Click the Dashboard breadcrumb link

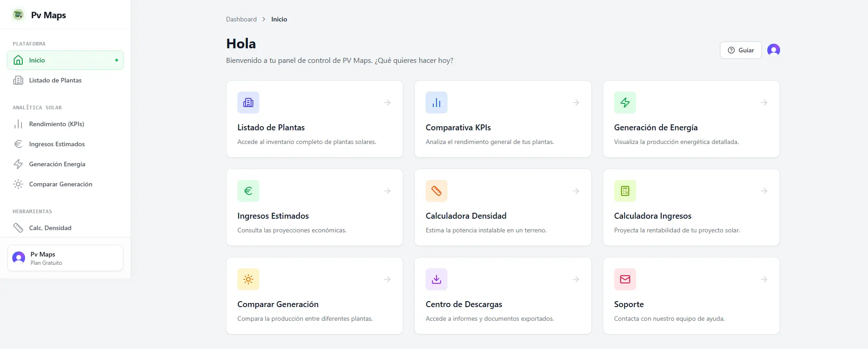click(241, 19)
